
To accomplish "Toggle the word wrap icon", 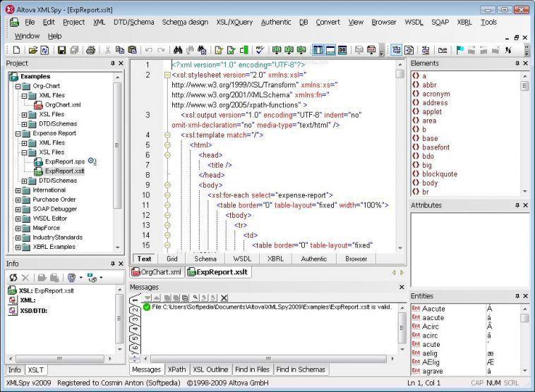I will (x=396, y=51).
